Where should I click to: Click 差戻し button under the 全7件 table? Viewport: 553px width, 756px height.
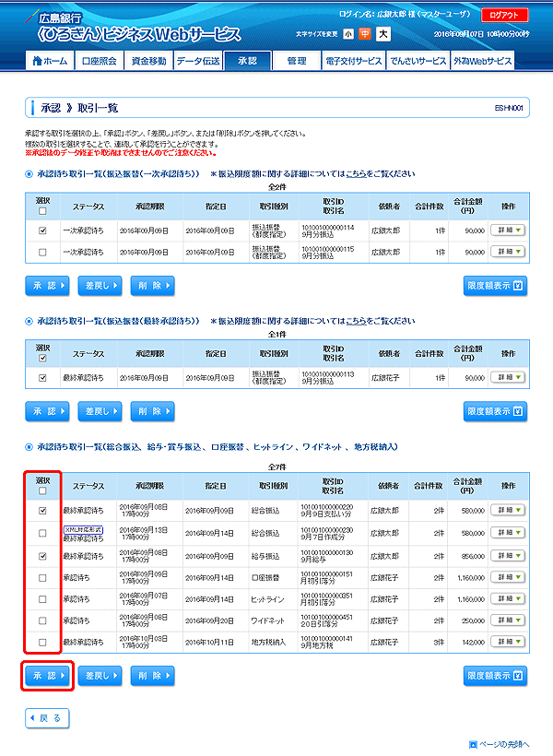[100, 676]
